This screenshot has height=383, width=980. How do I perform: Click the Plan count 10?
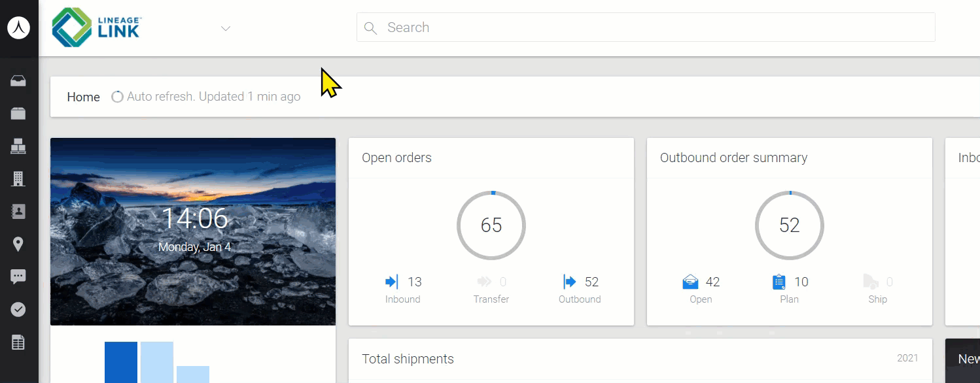click(x=801, y=282)
